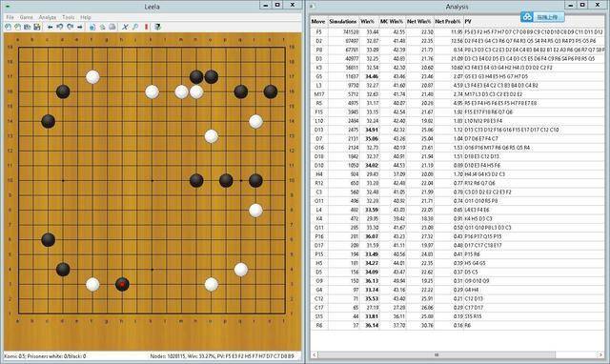Select the H4 move row

(x=457, y=174)
